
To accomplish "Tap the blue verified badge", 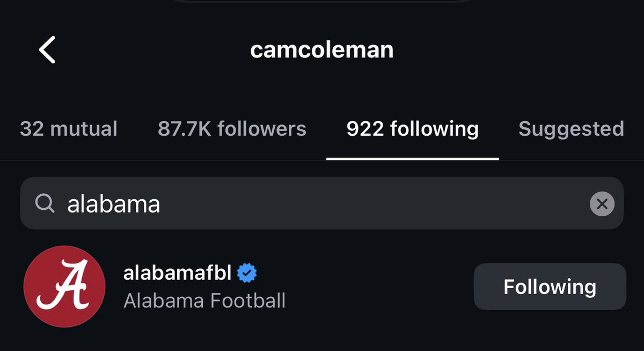I will click(x=247, y=273).
